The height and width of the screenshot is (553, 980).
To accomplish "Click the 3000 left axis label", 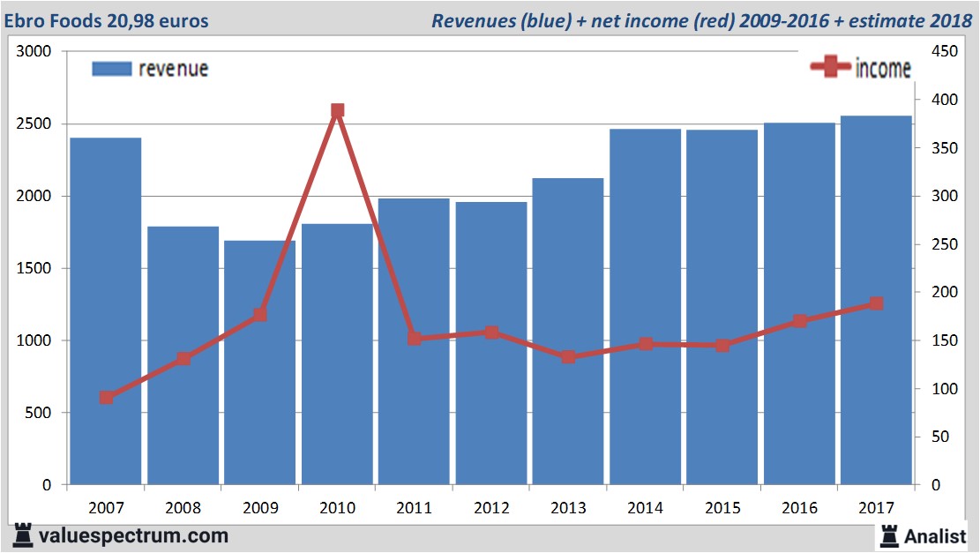I will 35,52.
